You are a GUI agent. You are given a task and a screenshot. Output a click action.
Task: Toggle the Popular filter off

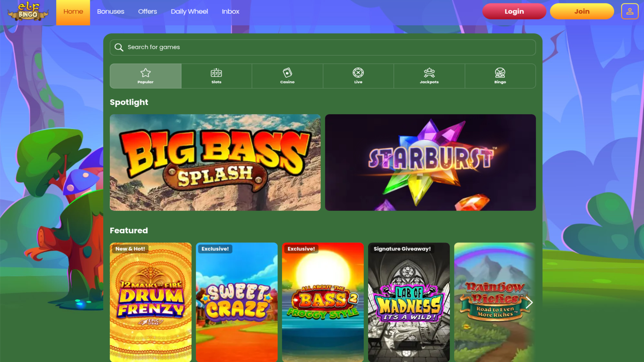[x=146, y=76]
